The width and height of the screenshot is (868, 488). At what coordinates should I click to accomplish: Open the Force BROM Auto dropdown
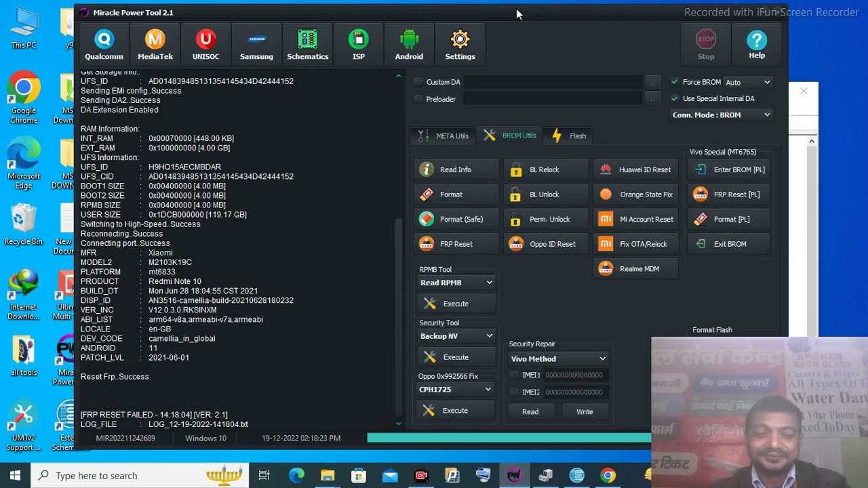pos(748,82)
